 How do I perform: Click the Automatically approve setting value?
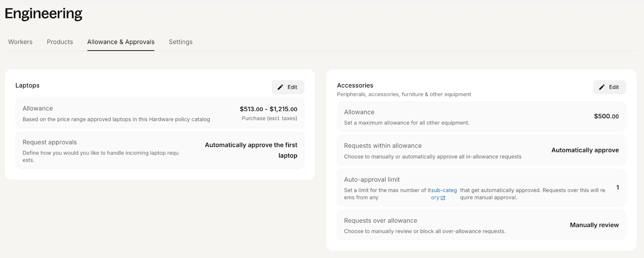tap(585, 150)
